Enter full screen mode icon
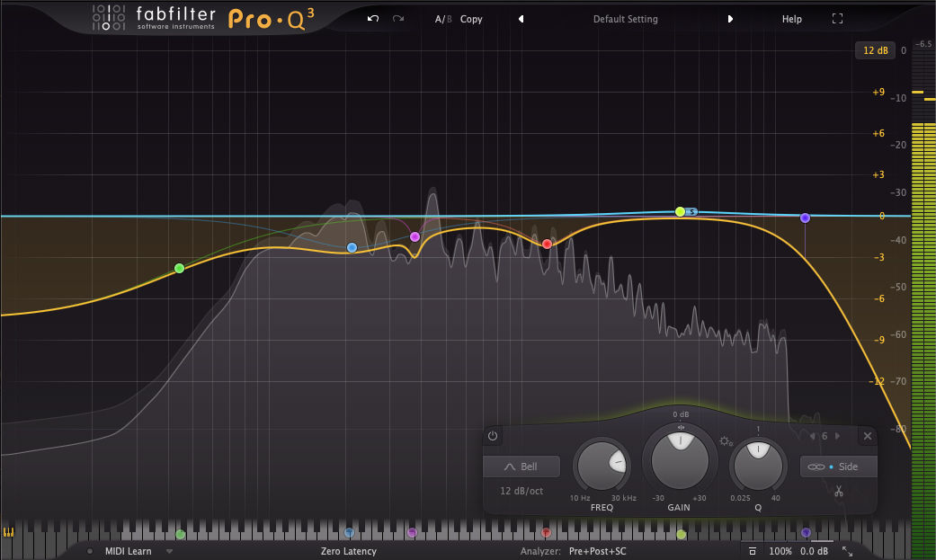 pos(837,19)
